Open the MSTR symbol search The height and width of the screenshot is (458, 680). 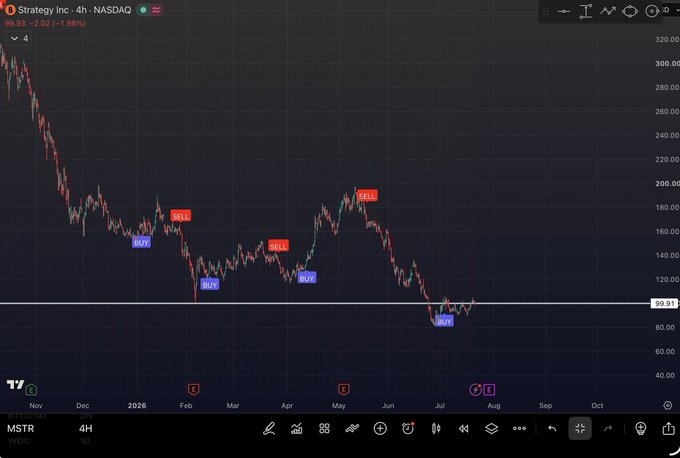[20, 429]
